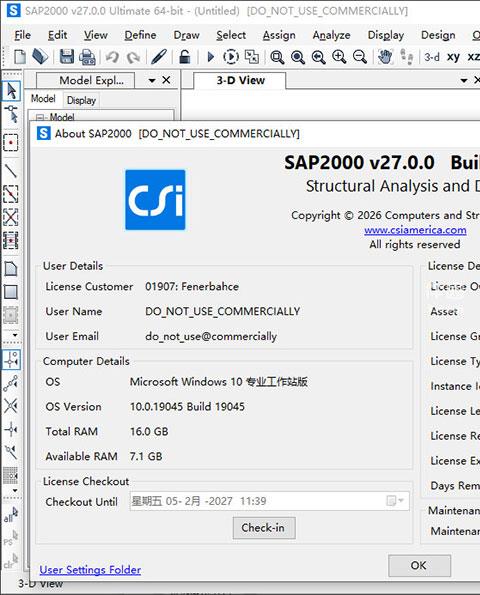Toggle snap to Perpendicular Projections
Image resolution: width=480 pixels, height=595 pixels.
pos(11,429)
